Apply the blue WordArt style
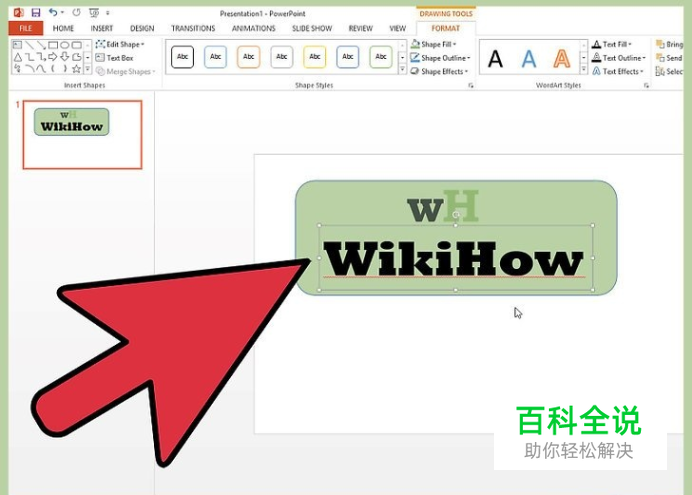 coord(528,58)
